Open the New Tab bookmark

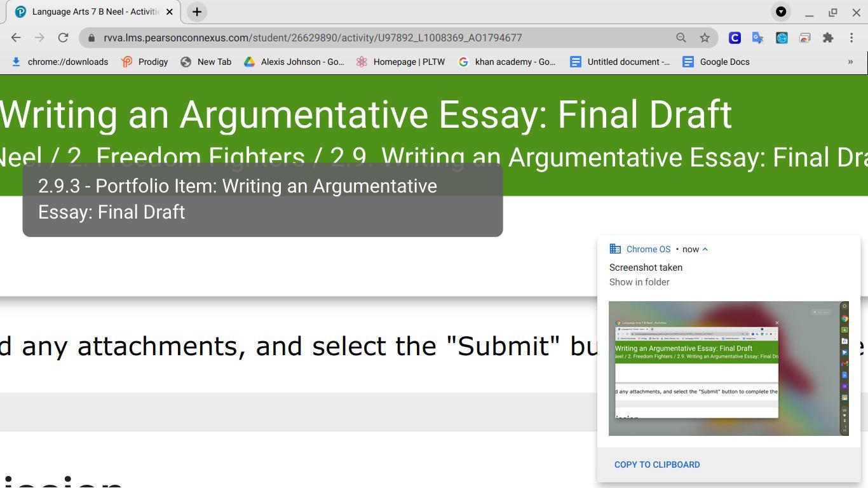point(206,62)
